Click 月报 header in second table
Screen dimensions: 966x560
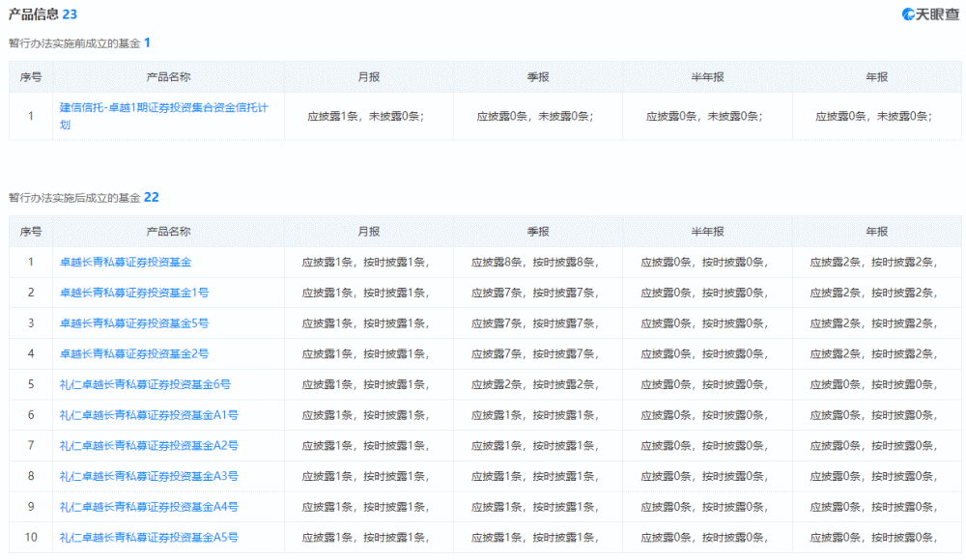click(x=368, y=232)
